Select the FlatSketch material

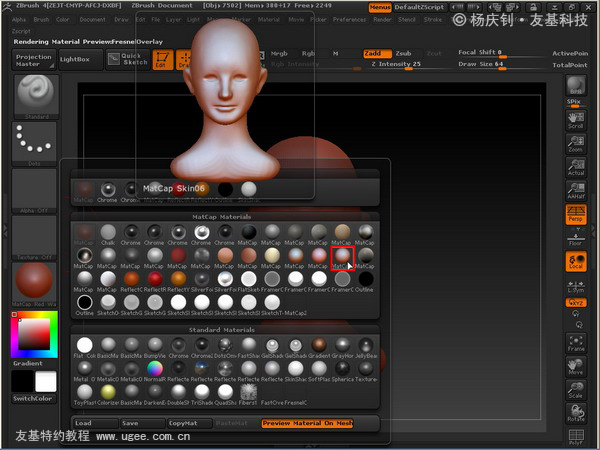pos(248,281)
